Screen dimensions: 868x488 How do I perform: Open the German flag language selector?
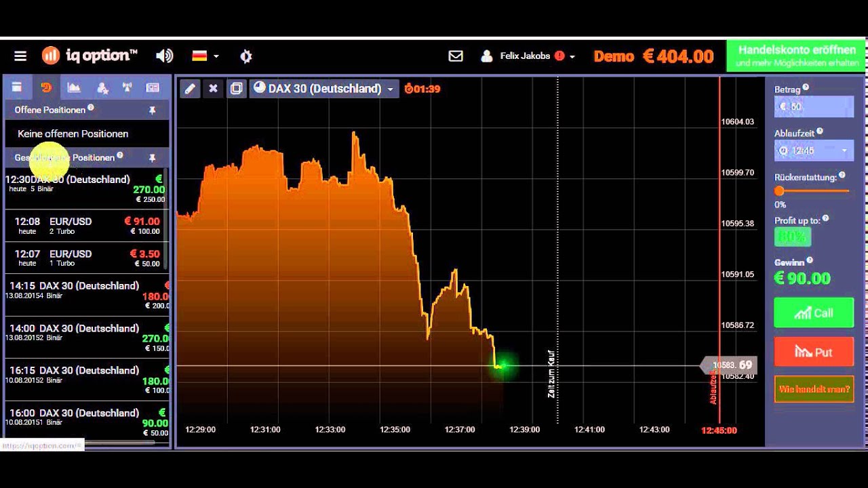[x=205, y=56]
